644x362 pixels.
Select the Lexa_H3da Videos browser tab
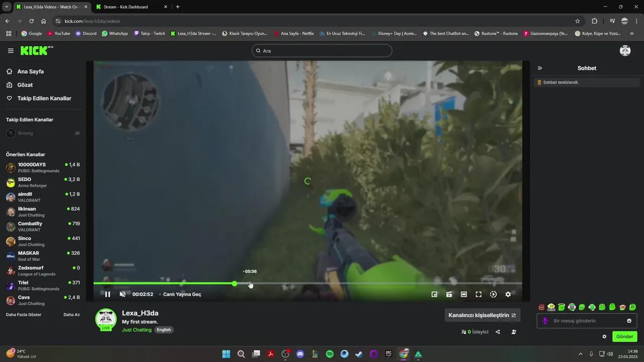click(x=51, y=7)
